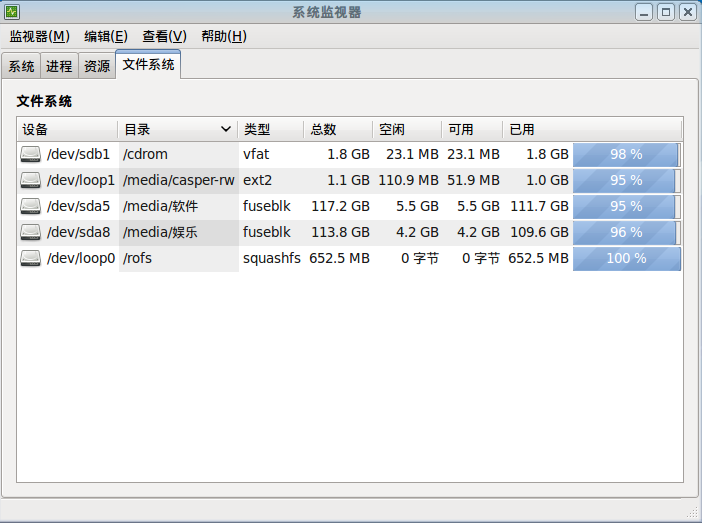Click the 100 % usage bar for /rofs

pyautogui.click(x=627, y=258)
